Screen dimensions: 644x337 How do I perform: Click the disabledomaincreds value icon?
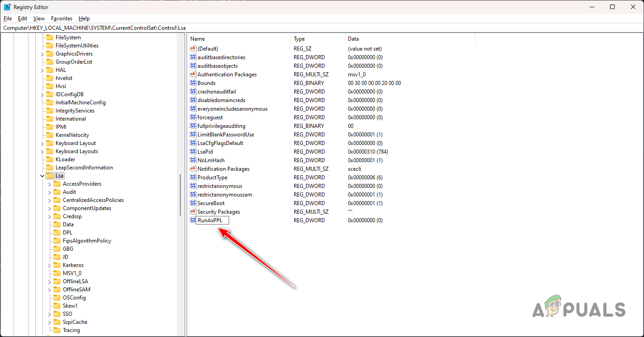click(193, 100)
